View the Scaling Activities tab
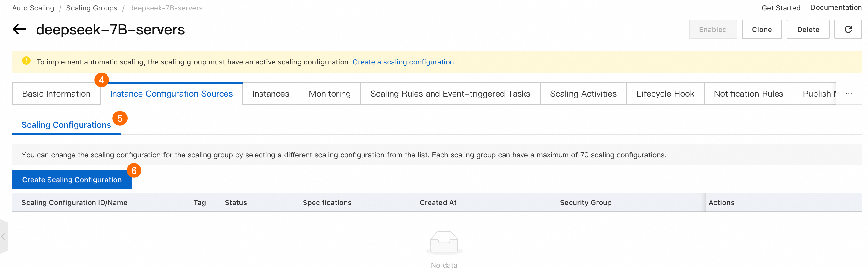The width and height of the screenshot is (868, 268). pyautogui.click(x=583, y=94)
